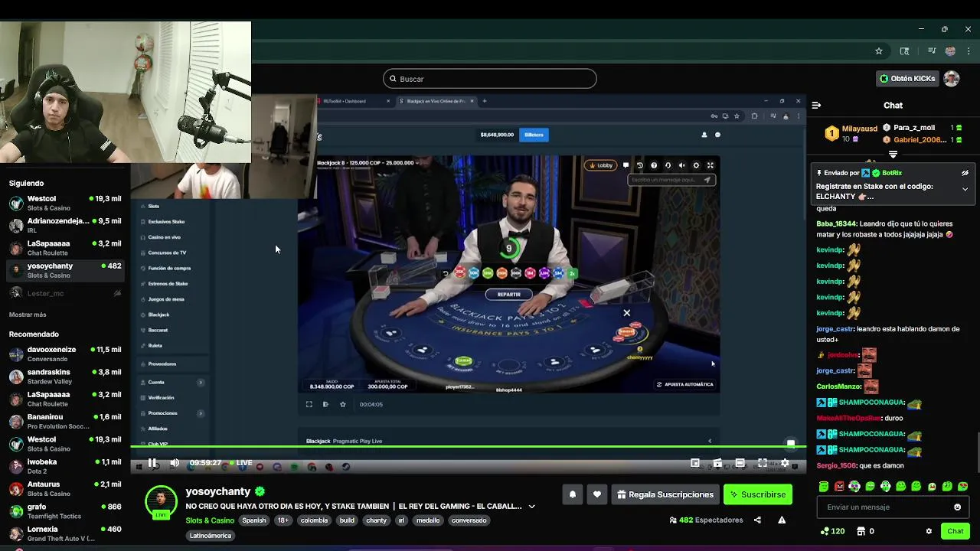980x551 pixels.
Task: Click Mostrar más in sidebar
Action: pos(28,315)
